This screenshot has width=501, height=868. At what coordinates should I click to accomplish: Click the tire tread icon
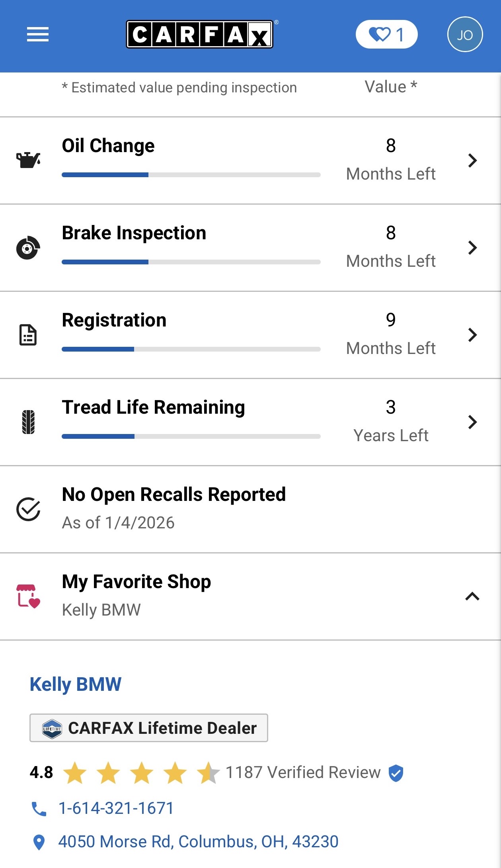28,422
